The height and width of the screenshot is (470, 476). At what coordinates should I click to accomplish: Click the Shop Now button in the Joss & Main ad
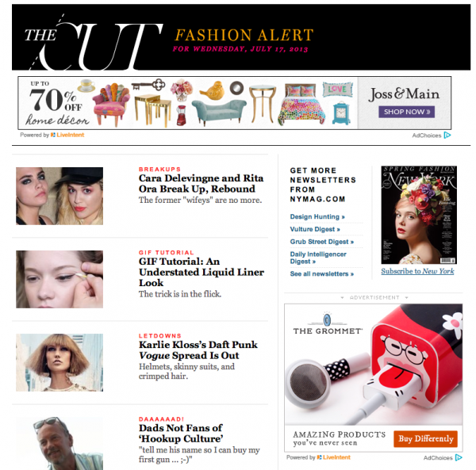pos(406,112)
